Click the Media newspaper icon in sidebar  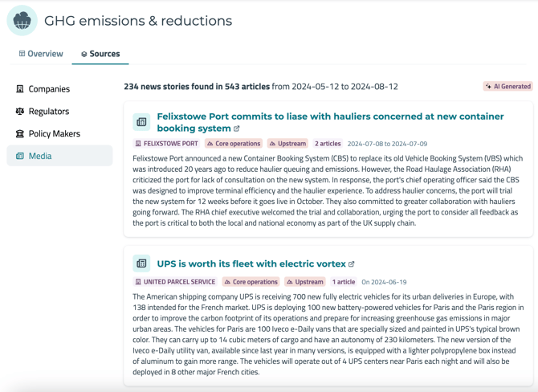point(20,156)
